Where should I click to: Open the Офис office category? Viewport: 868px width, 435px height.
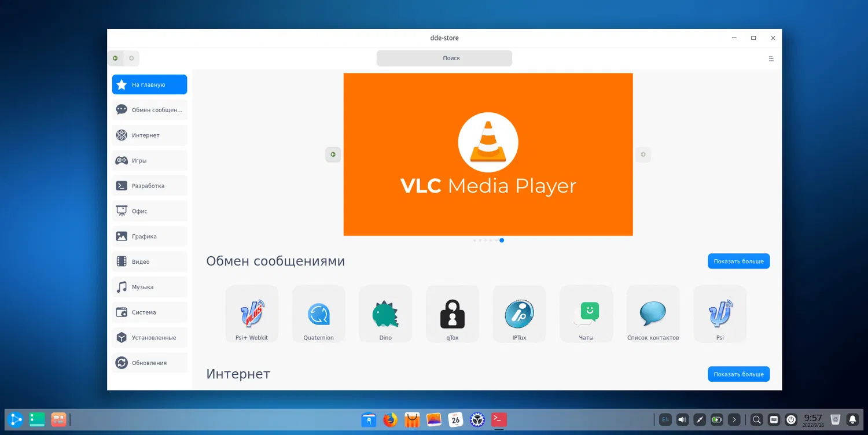click(149, 211)
